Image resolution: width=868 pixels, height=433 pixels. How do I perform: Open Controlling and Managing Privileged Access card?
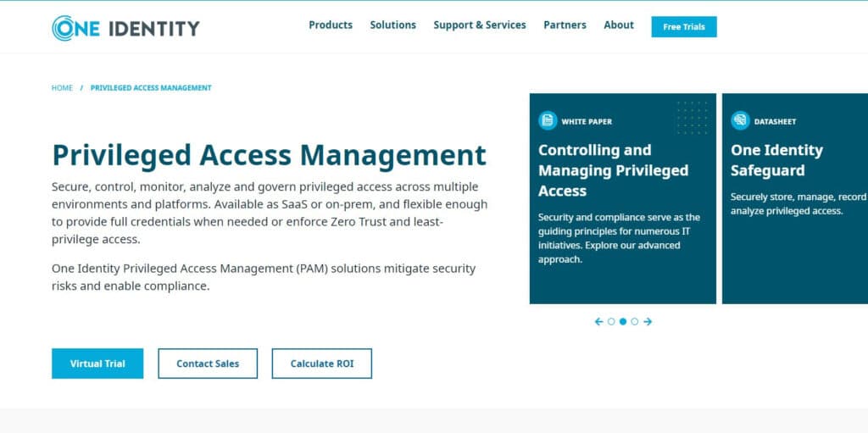pos(623,198)
